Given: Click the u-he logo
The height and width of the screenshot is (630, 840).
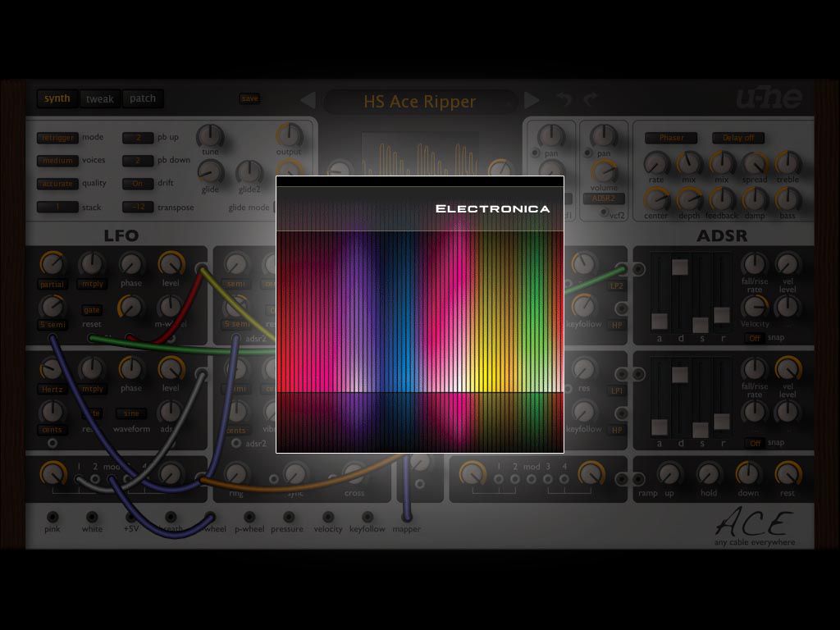Looking at the screenshot, I should (x=769, y=98).
